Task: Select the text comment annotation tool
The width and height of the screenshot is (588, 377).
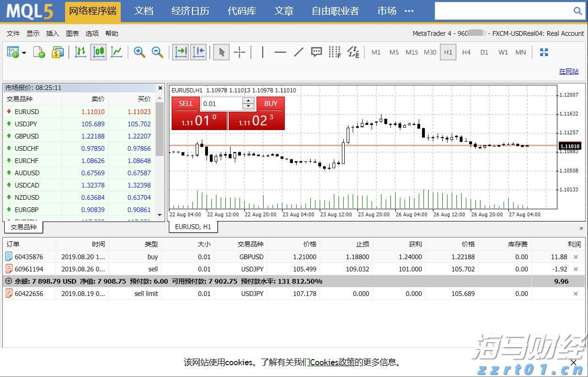Action: (x=316, y=52)
